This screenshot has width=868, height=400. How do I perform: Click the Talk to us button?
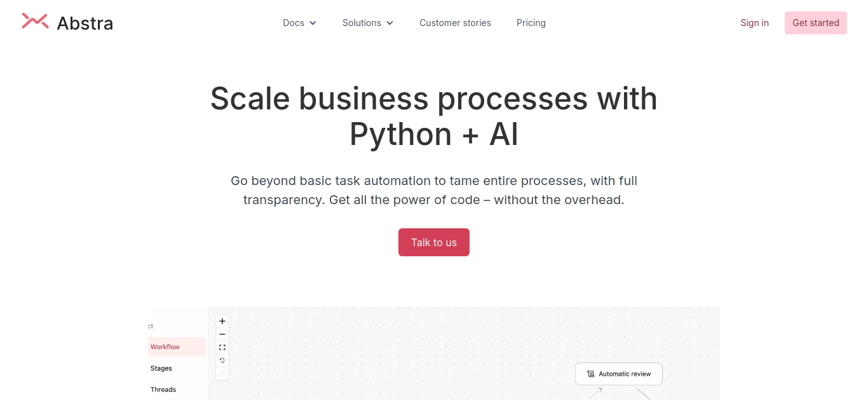434,242
